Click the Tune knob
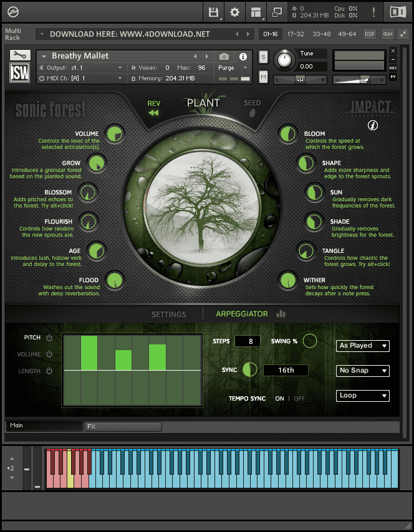 pos(284,60)
